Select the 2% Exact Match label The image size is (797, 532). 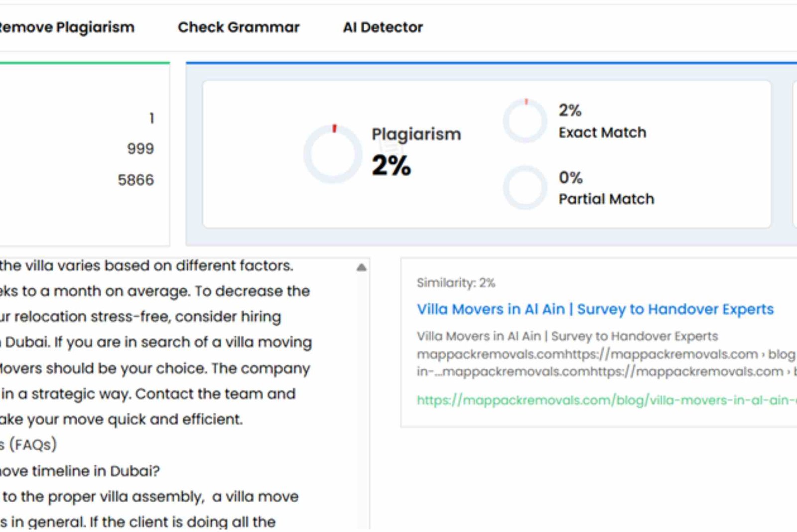pos(602,122)
